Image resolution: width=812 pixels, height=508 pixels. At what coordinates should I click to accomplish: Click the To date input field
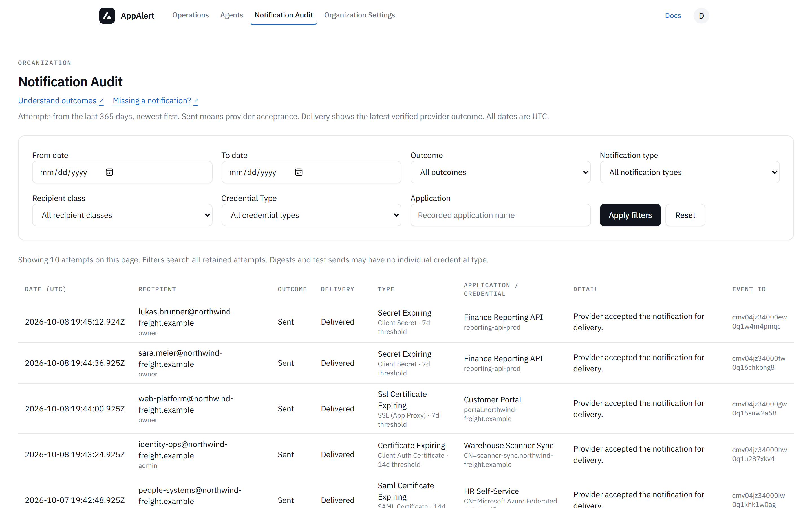pyautogui.click(x=311, y=172)
